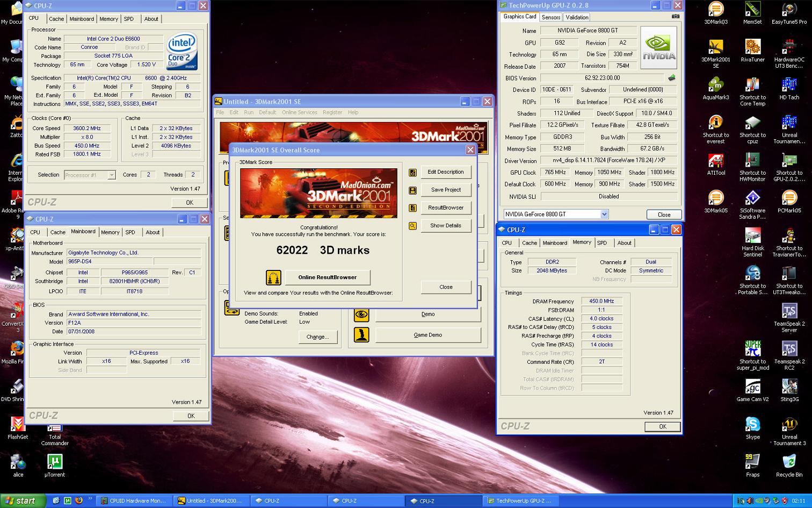The height and width of the screenshot is (508, 812).
Task: Click the Save Project button
Action: point(446,190)
